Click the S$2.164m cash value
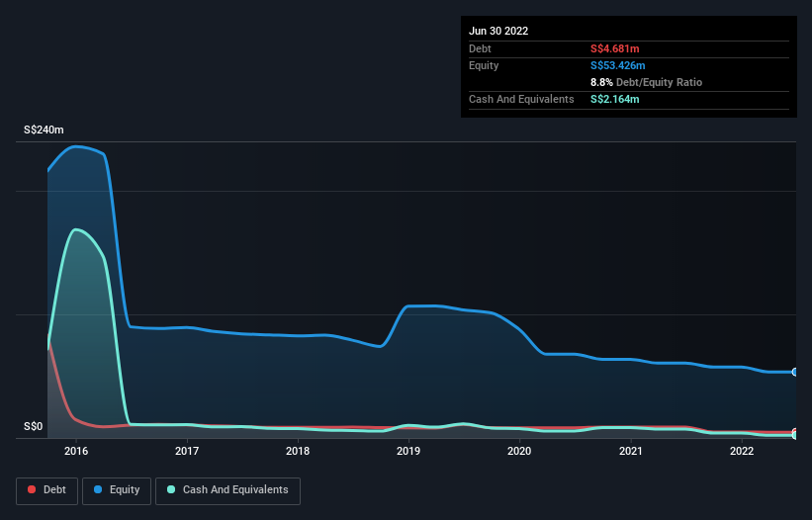This screenshot has width=812, height=520. [x=615, y=99]
